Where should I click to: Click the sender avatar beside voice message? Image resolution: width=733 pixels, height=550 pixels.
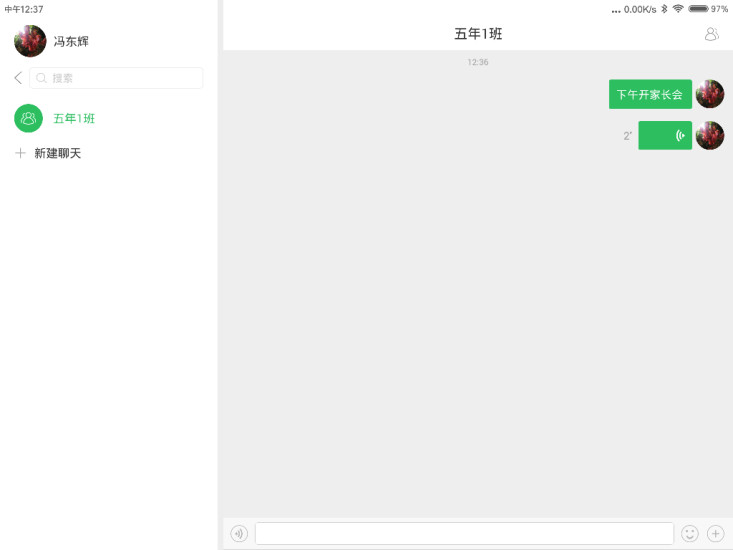click(x=710, y=136)
